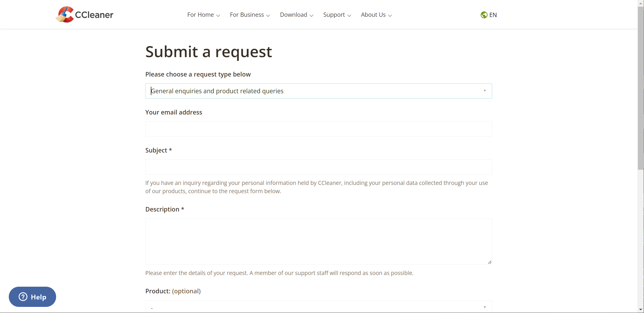The height and width of the screenshot is (313, 644).
Task: Expand the Support dropdown menu
Action: click(337, 15)
